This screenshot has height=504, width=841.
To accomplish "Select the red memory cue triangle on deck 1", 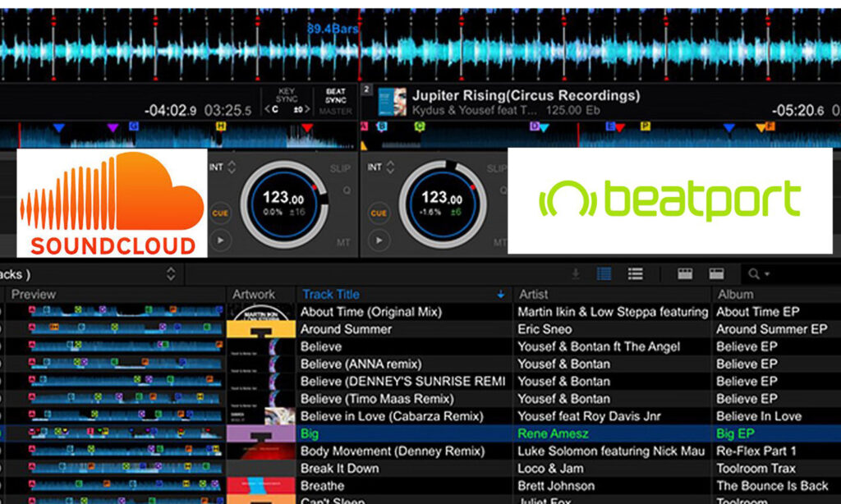I will tap(307, 127).
